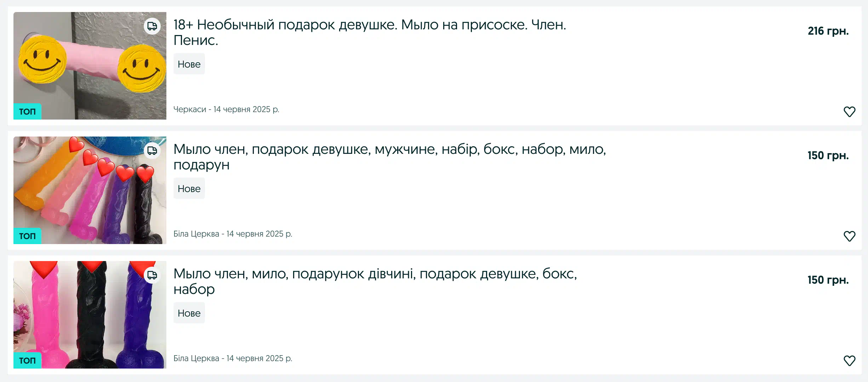Open the third listing's product thumbnail
Image resolution: width=868 pixels, height=382 pixels.
coord(90,315)
